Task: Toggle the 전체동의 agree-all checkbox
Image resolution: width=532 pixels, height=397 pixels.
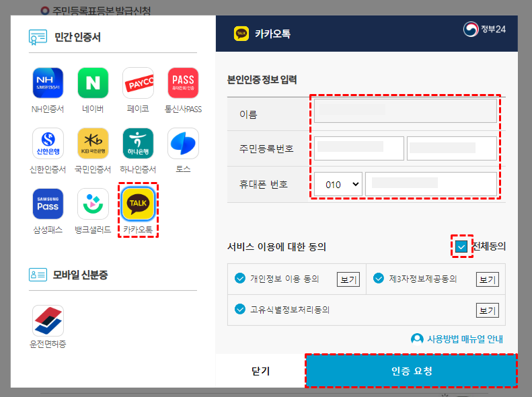Action: [461, 247]
